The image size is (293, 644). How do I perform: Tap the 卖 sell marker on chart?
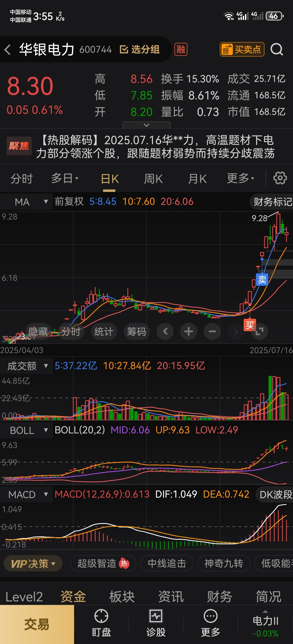[262, 279]
